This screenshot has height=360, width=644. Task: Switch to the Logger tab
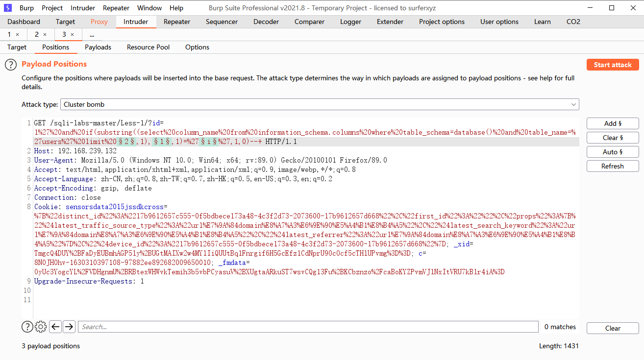coord(350,22)
